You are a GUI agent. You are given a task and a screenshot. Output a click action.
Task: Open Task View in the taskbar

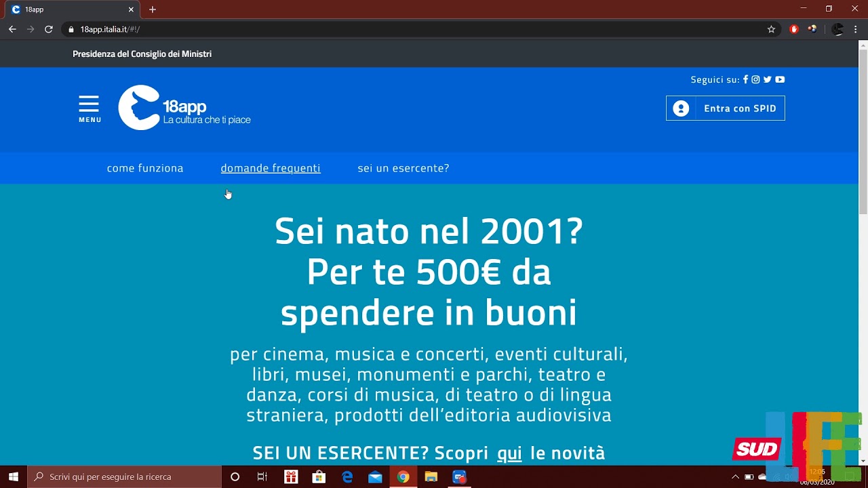pos(262,477)
